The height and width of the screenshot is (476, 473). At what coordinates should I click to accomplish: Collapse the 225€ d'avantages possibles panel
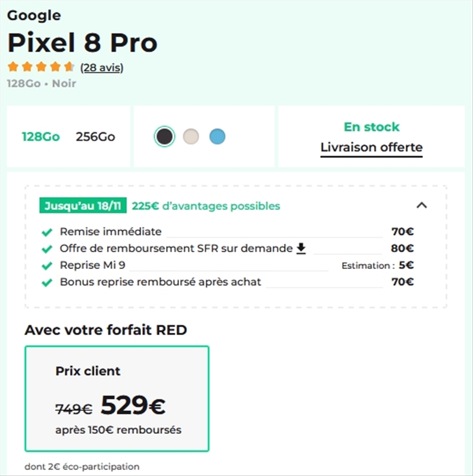[x=422, y=206]
